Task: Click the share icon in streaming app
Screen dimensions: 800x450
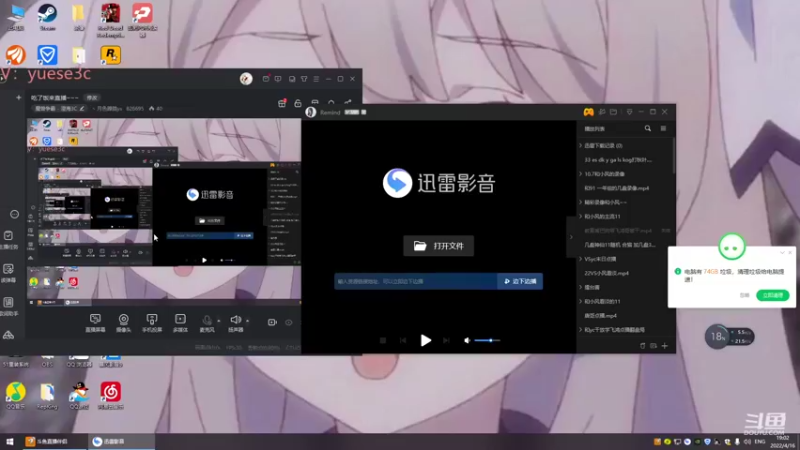Action: tap(347, 103)
